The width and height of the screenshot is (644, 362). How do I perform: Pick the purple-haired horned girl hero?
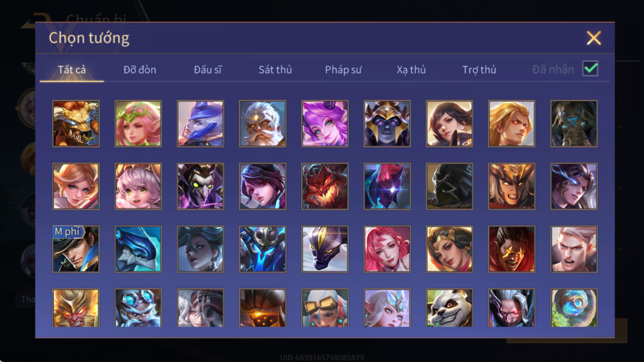point(325,123)
